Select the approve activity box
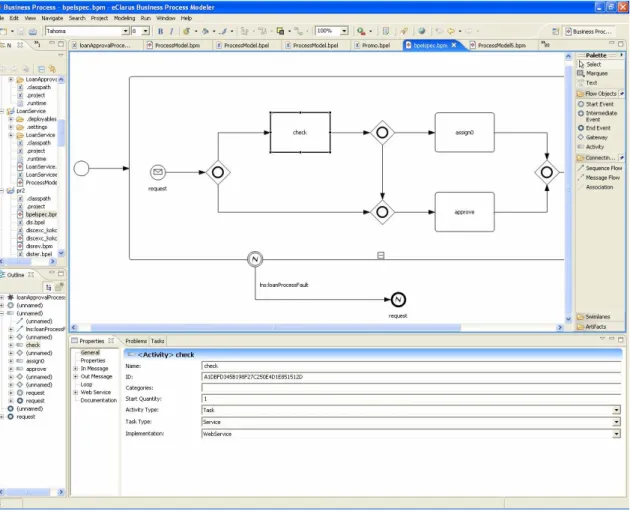This screenshot has width=630, height=520. 464,212
